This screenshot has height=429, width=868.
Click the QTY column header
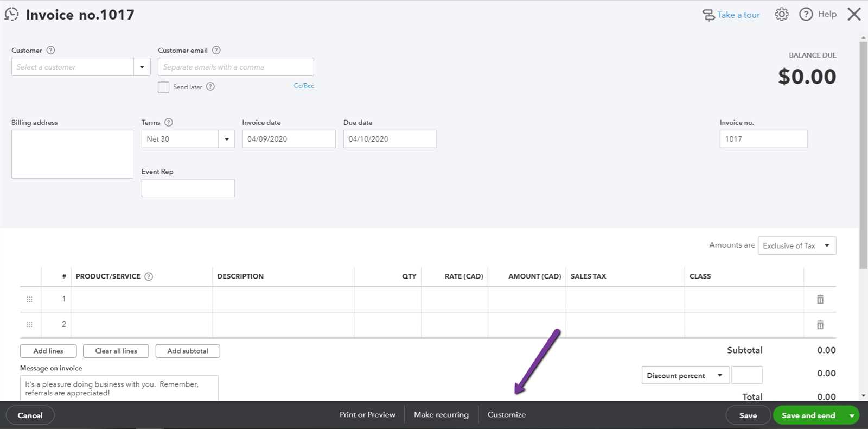[x=409, y=276]
